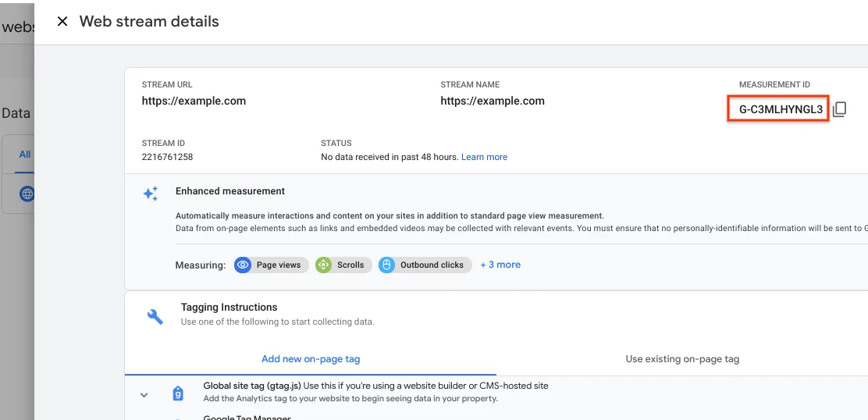
Task: Expand the Global site tag section chevron
Action: coord(144,395)
